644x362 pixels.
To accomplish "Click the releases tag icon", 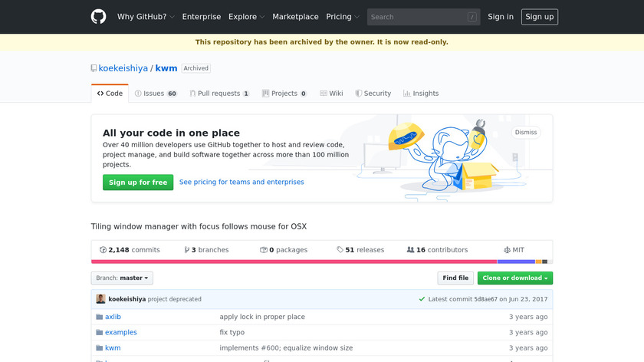I will pyautogui.click(x=340, y=249).
